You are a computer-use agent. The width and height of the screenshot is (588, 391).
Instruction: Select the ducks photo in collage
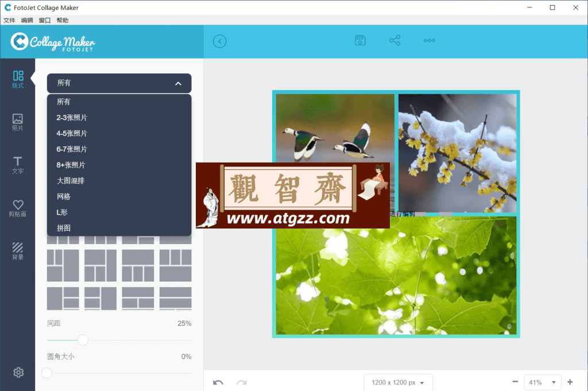[x=335, y=127]
